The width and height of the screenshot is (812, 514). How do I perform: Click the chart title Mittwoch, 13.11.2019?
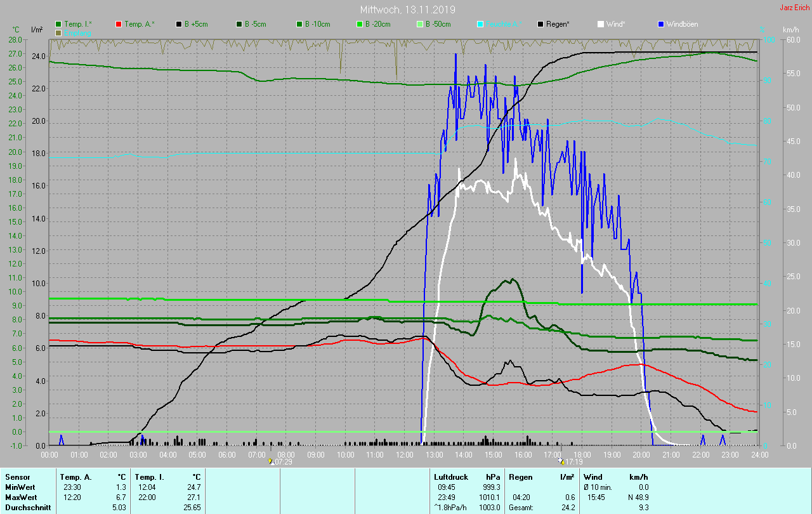(x=407, y=10)
